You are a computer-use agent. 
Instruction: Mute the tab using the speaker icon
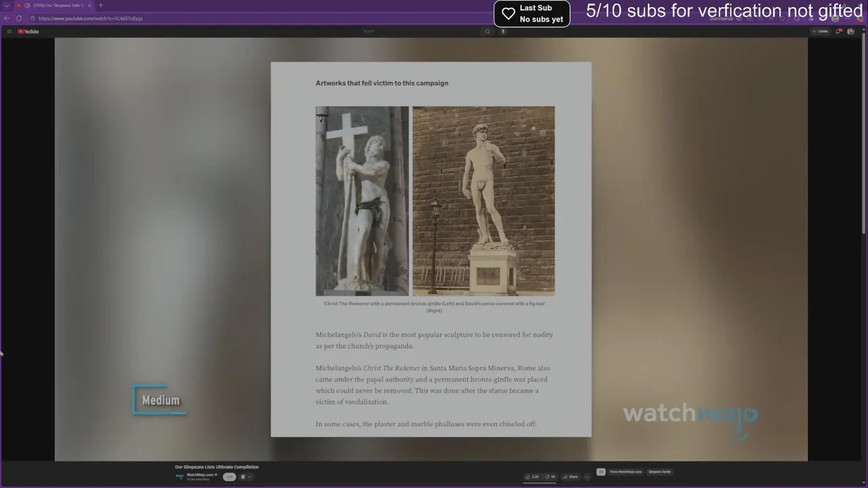tap(27, 5)
